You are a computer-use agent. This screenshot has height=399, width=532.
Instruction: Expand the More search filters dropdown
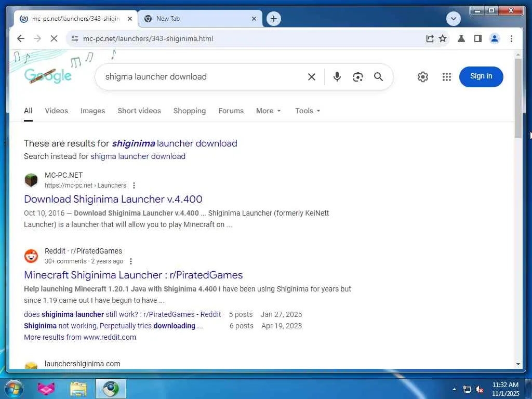click(x=269, y=111)
